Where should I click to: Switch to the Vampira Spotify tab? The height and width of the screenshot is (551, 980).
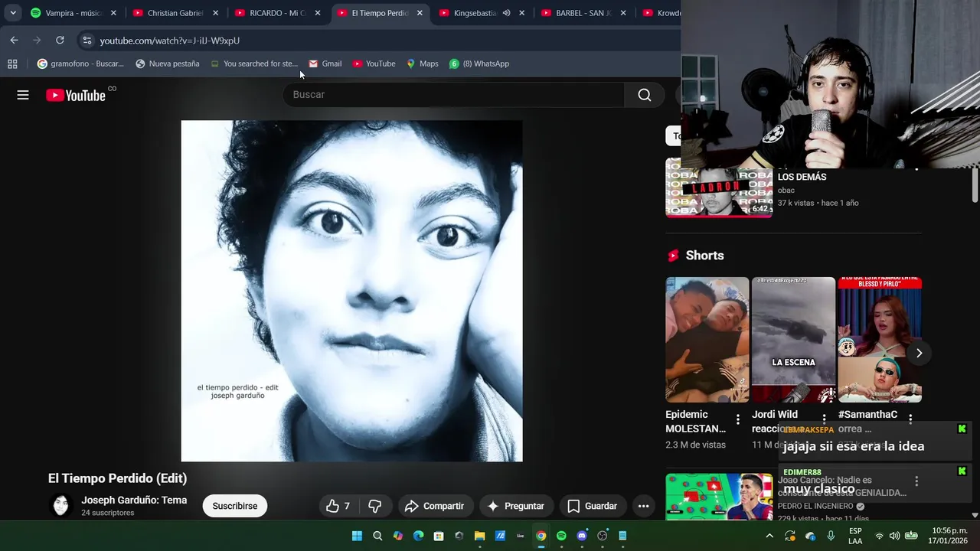click(x=74, y=13)
